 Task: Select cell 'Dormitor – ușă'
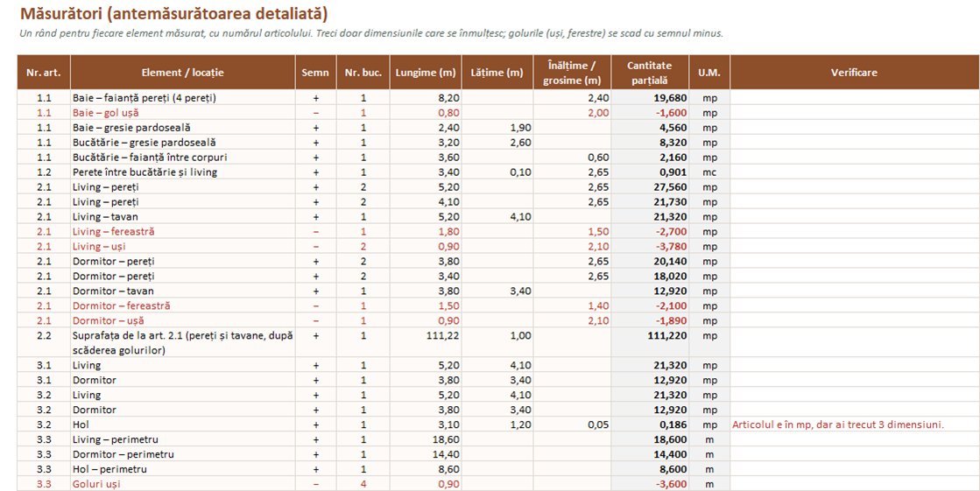coord(182,321)
